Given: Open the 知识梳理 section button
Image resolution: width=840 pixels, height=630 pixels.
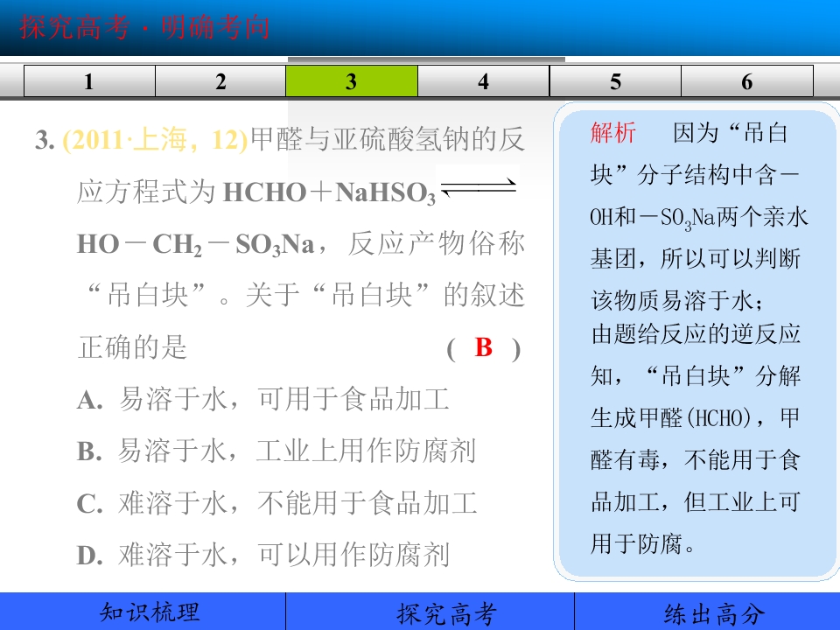Looking at the screenshot, I should coord(143,612).
